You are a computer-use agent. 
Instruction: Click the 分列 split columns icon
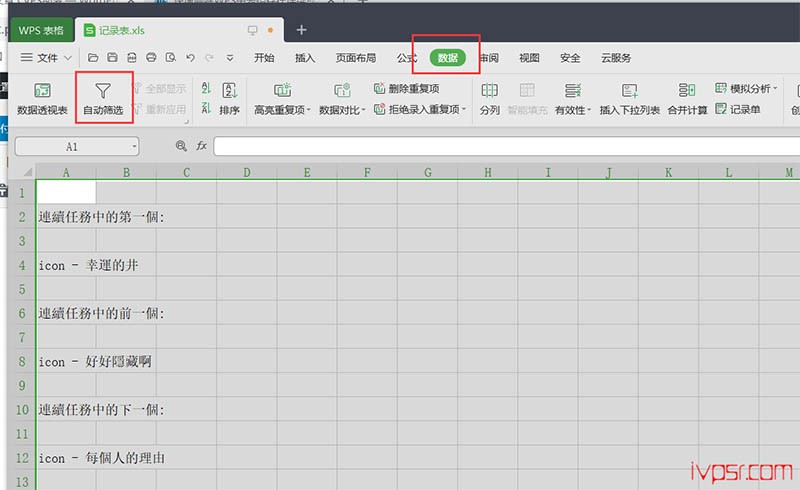pyautogui.click(x=489, y=90)
